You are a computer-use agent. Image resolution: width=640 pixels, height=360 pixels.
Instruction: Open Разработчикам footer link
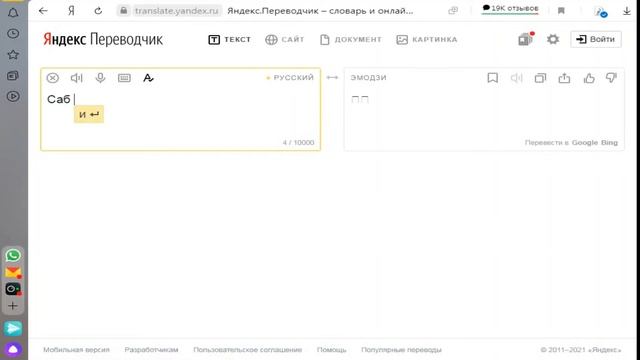[151, 350]
